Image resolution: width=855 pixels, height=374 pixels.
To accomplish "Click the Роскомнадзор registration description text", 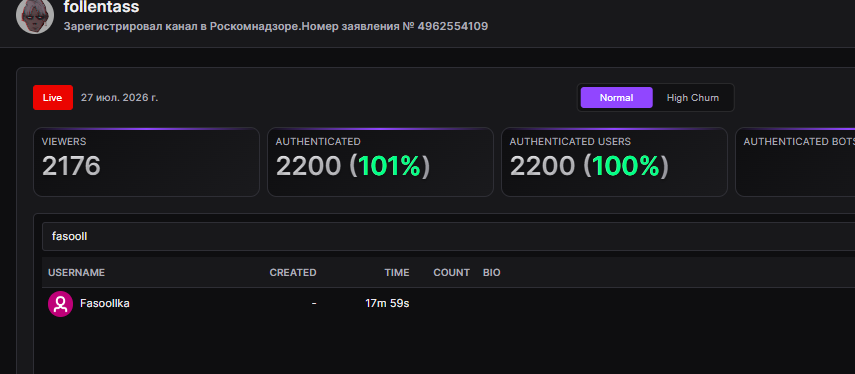I will coord(276,26).
